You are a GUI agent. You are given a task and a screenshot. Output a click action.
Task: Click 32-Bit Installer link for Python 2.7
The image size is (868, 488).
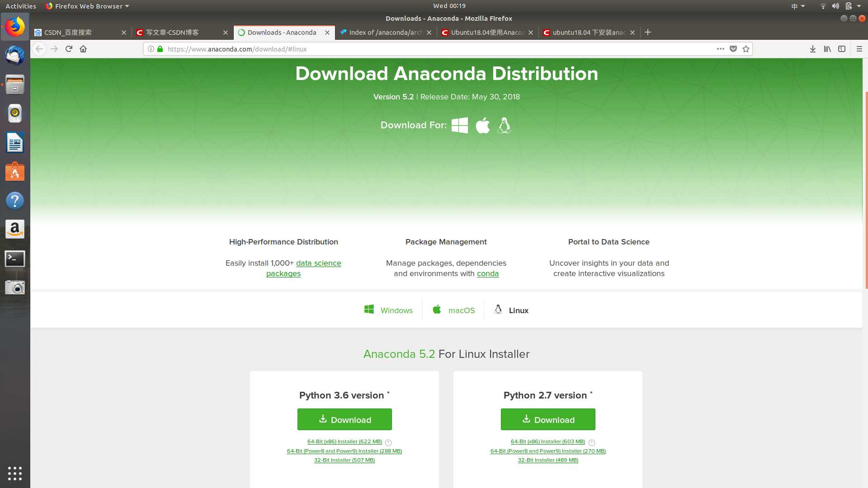pos(548,460)
